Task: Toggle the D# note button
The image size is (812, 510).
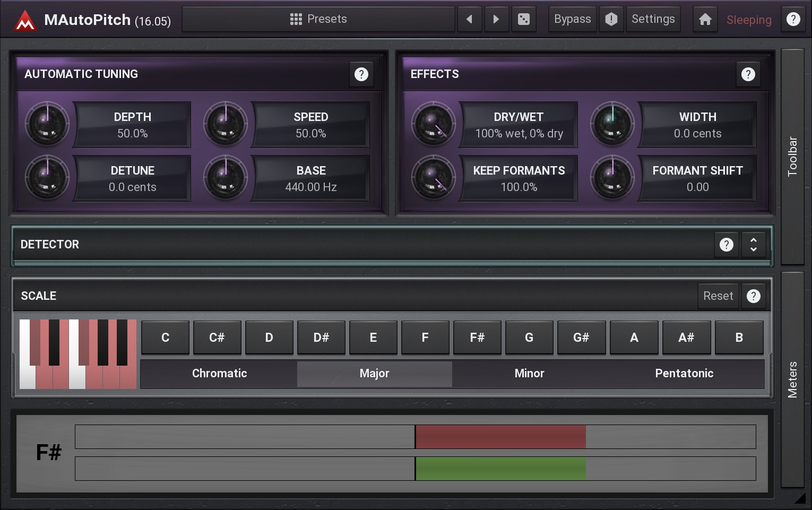Action: click(321, 338)
